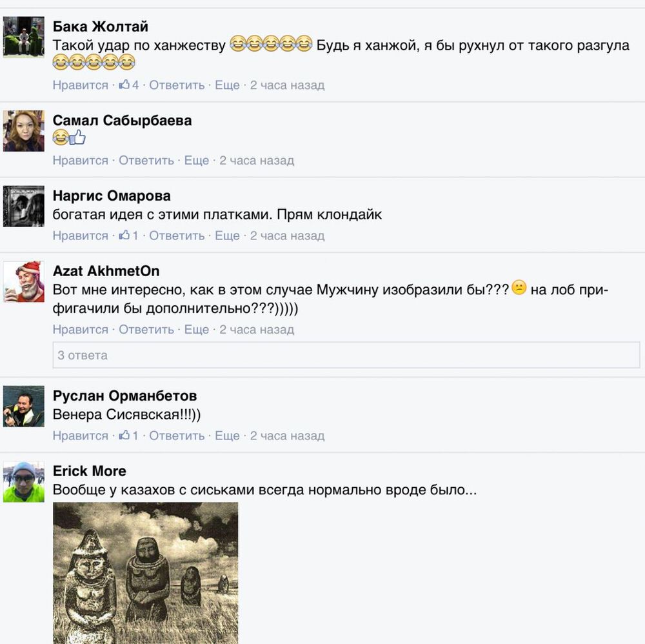Open Erick More's name link
The image size is (645, 644).
(x=90, y=471)
